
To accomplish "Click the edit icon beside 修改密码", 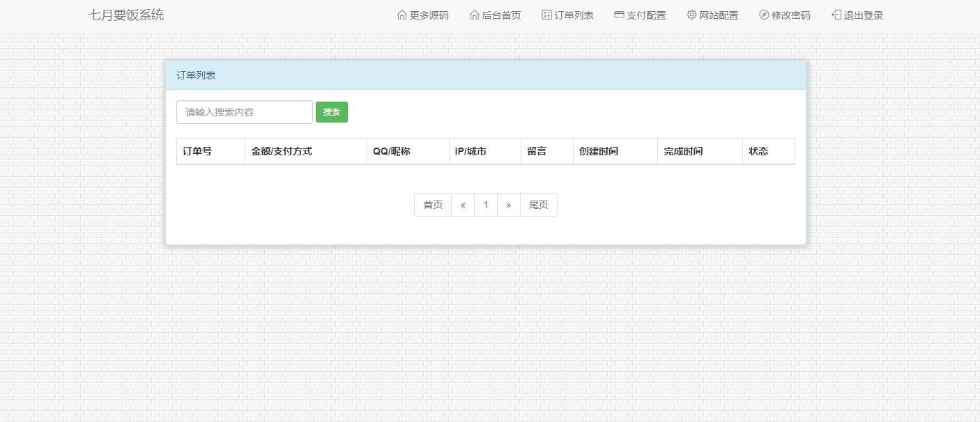I will 763,14.
